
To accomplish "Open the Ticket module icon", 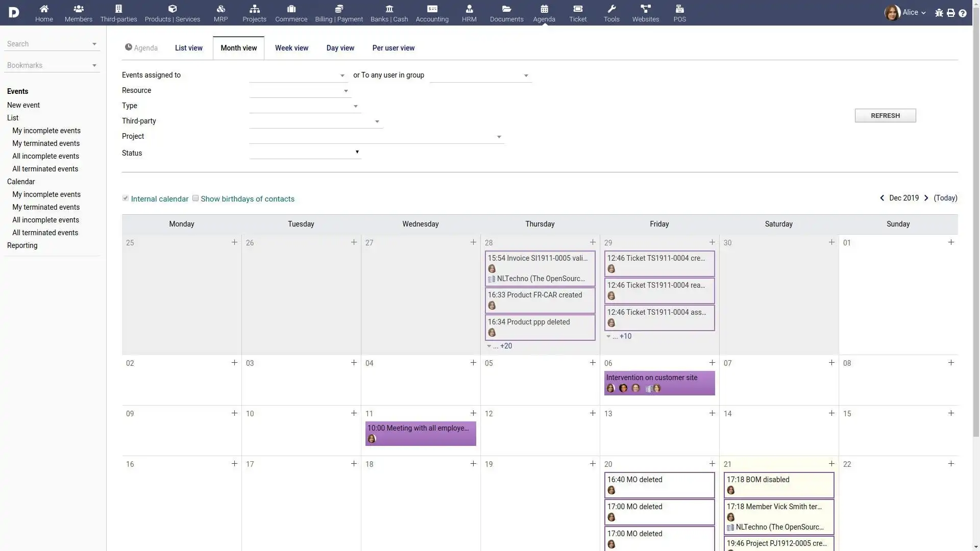I will [x=578, y=9].
